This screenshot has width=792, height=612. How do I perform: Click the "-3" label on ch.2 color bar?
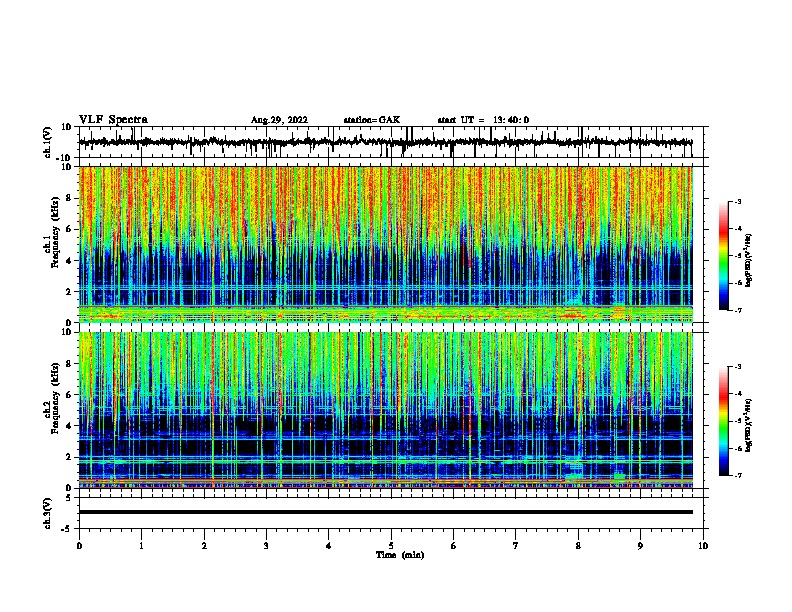pos(737,367)
